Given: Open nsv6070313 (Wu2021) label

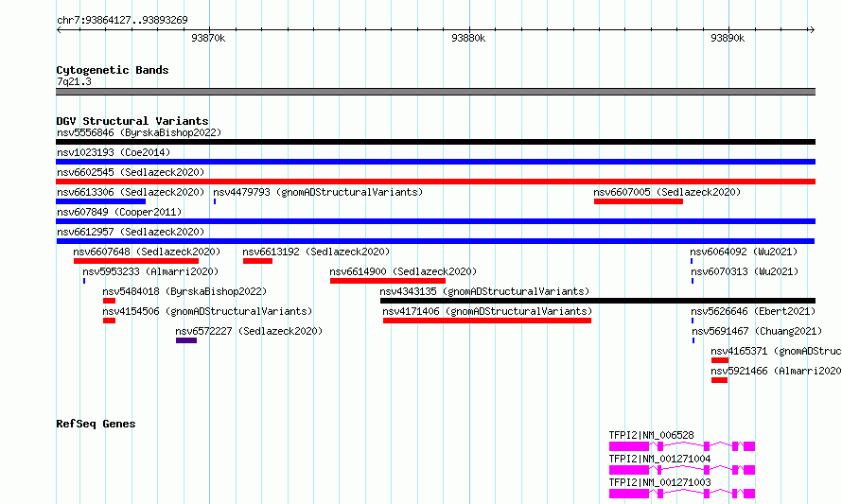Looking at the screenshot, I should [x=745, y=271].
